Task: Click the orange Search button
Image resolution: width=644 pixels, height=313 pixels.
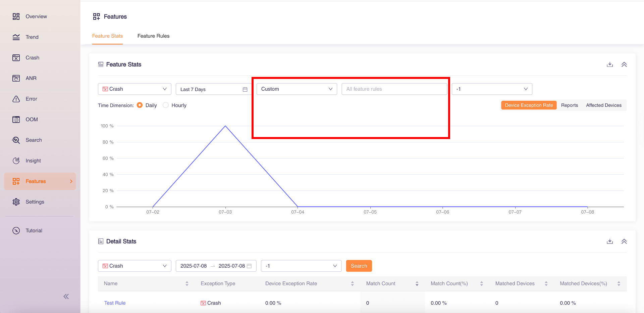Action: click(x=359, y=266)
